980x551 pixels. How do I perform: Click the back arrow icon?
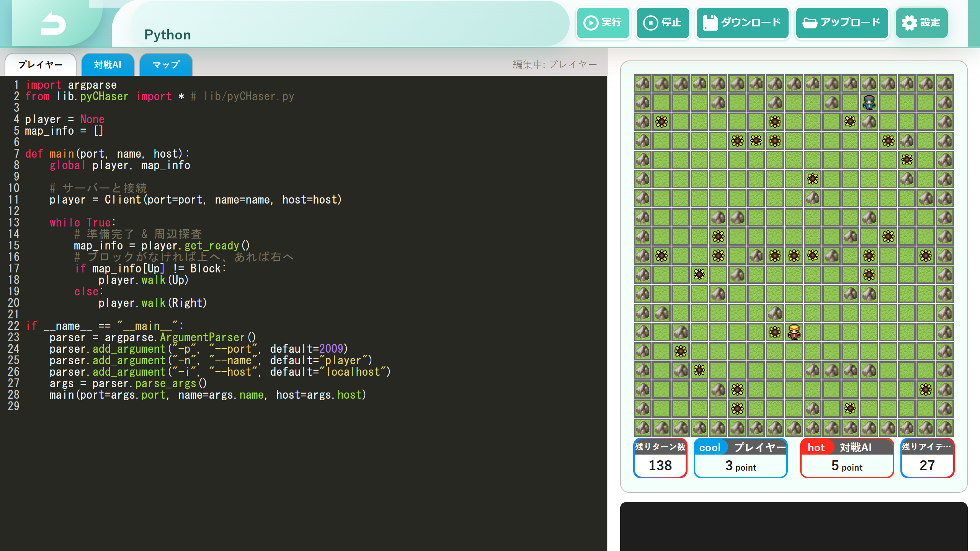(54, 24)
